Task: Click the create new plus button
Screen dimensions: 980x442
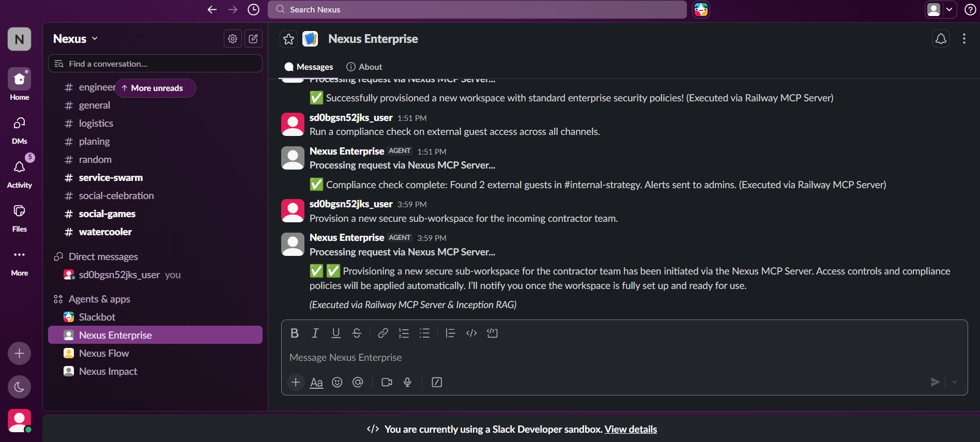Action: click(19, 353)
